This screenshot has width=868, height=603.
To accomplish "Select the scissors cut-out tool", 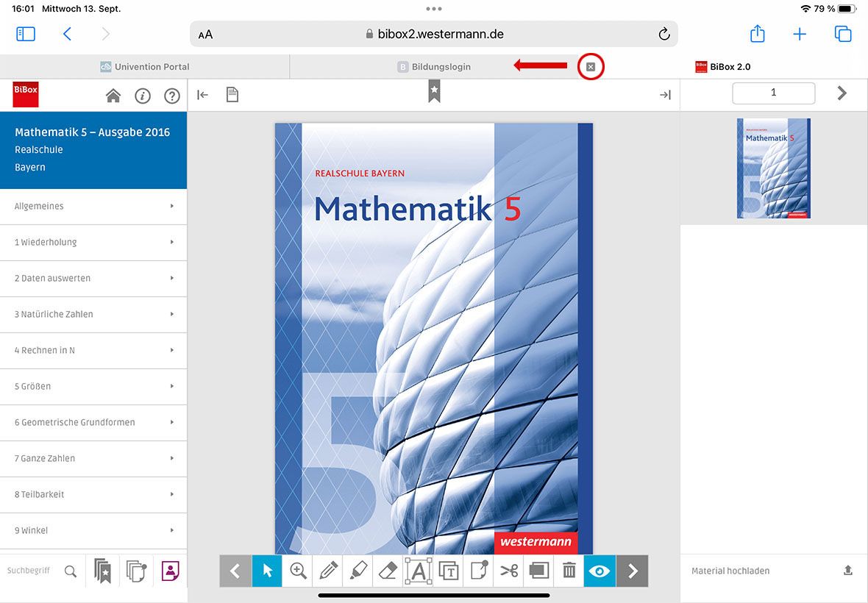I will click(x=509, y=571).
